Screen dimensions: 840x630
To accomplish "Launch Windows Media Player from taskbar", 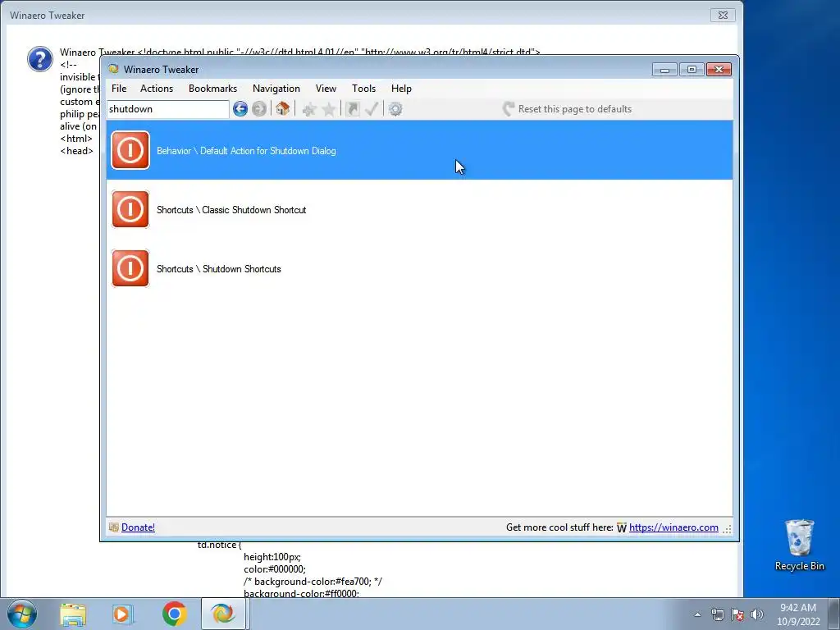I will (x=122, y=614).
